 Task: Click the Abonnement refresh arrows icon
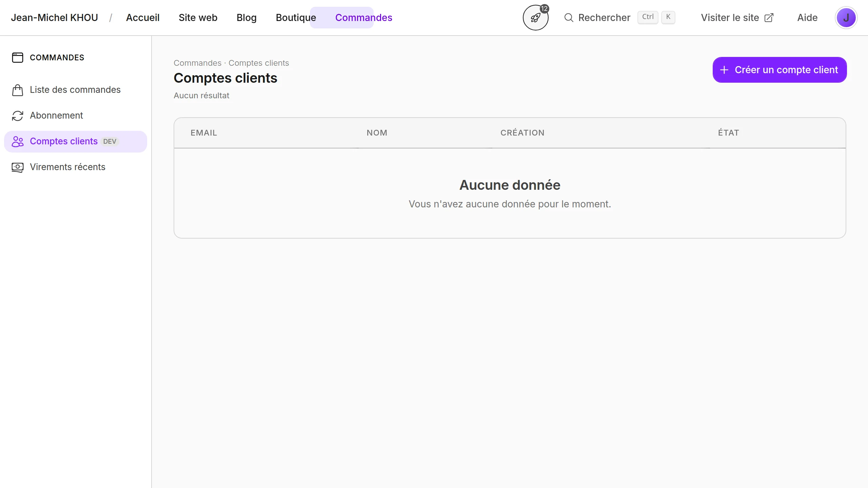(18, 116)
